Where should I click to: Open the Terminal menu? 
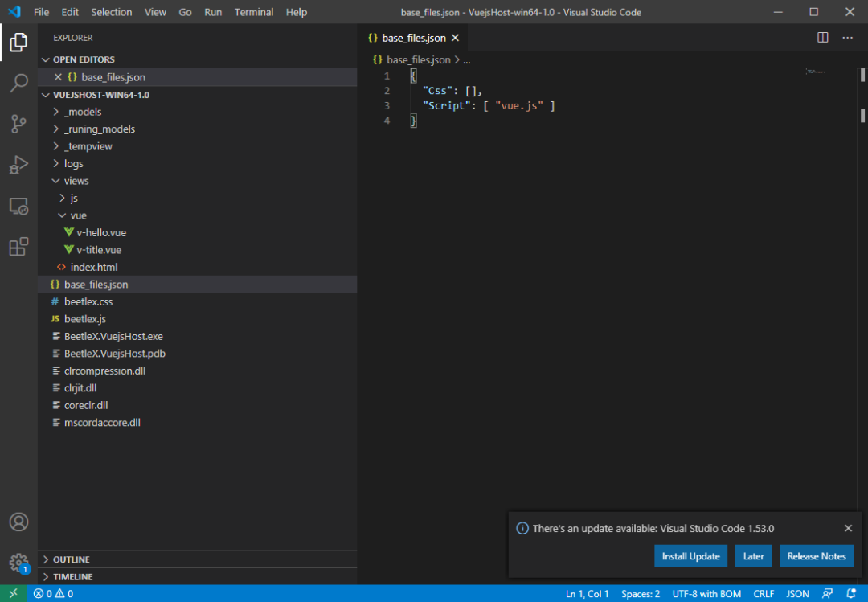tap(253, 12)
